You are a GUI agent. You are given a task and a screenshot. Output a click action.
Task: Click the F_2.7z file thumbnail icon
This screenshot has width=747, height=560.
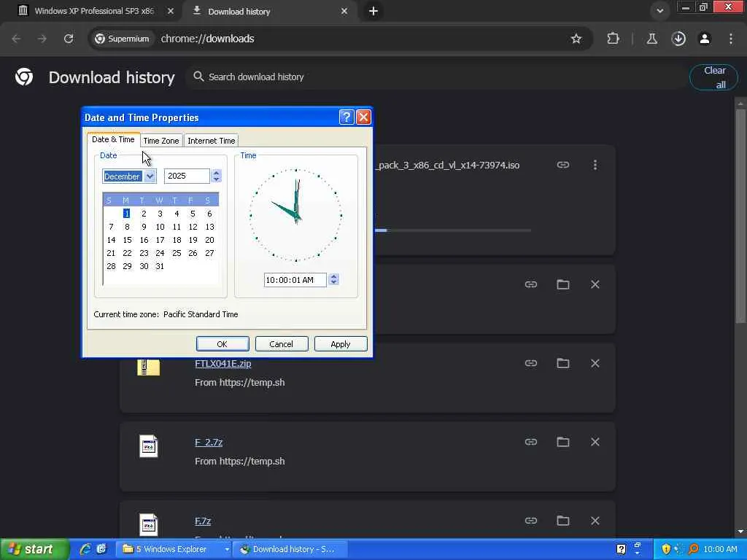148,446
